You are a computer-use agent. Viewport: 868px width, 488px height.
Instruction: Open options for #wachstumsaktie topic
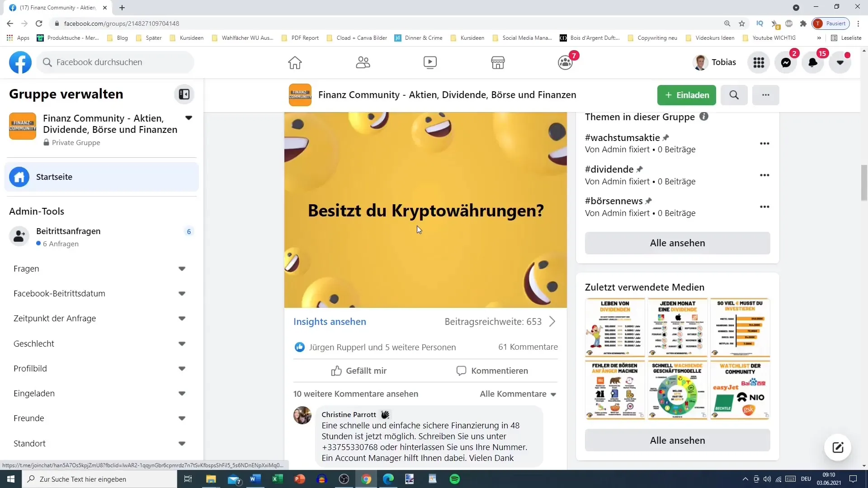[x=764, y=144]
